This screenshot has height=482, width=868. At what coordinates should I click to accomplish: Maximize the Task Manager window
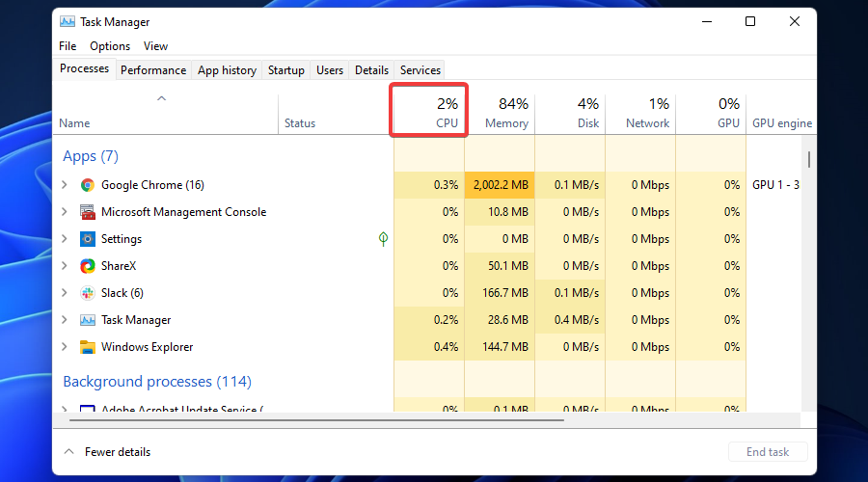click(x=750, y=21)
